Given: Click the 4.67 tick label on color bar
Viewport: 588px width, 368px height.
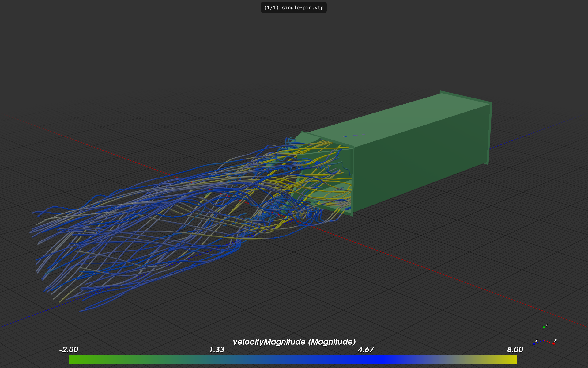Looking at the screenshot, I should click(x=366, y=350).
